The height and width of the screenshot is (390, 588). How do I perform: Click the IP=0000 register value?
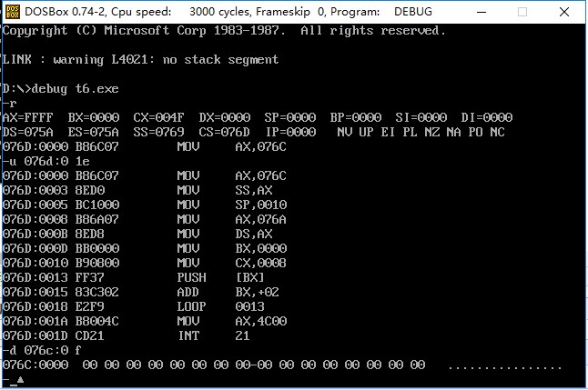coord(291,132)
